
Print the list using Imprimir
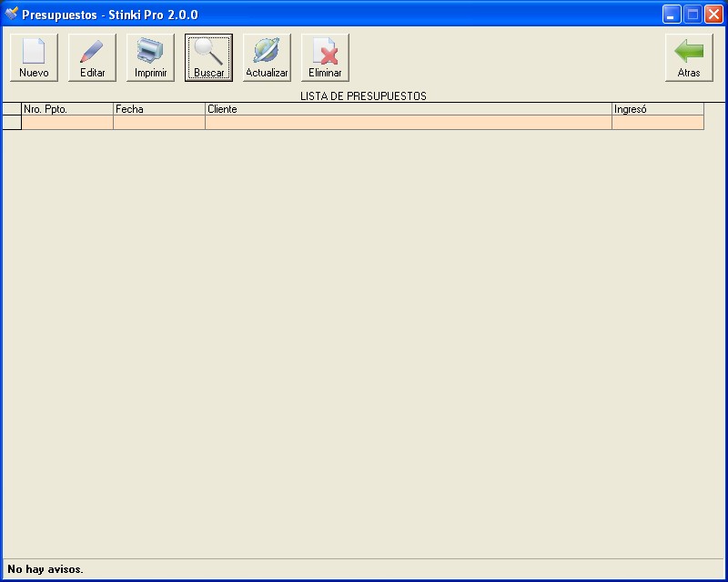(150, 57)
